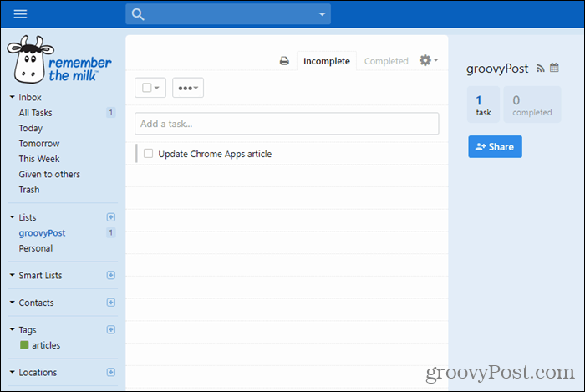Open the list settings gear menu
585x392 pixels.
[428, 60]
